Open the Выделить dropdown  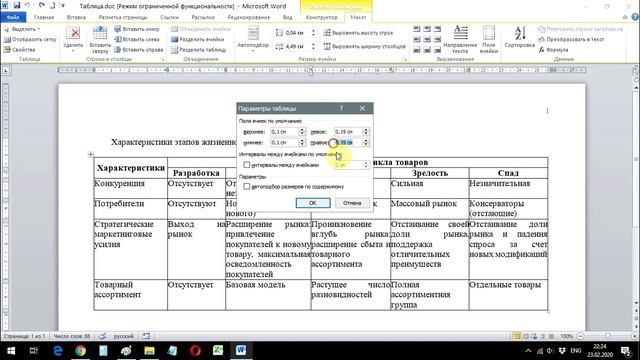22,29
